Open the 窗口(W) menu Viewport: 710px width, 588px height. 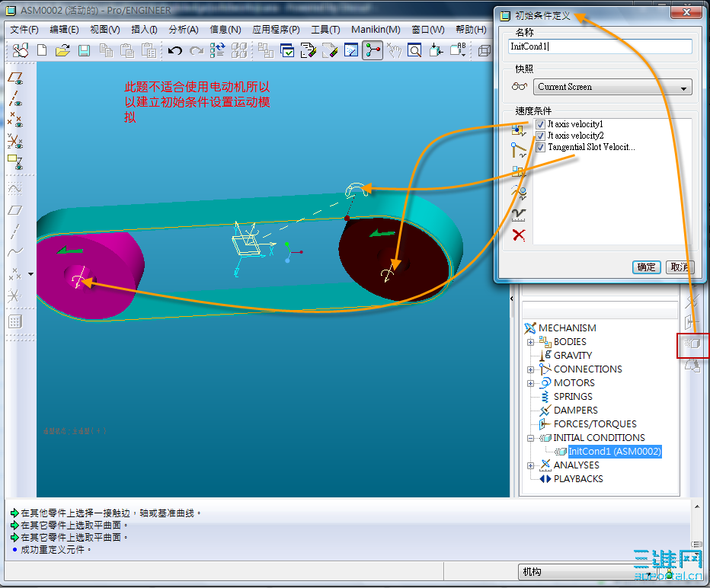coord(428,30)
